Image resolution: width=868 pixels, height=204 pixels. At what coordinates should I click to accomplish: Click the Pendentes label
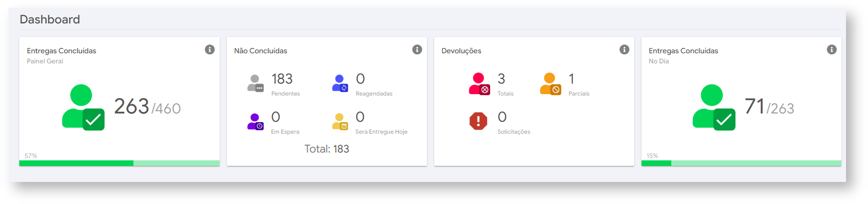click(x=286, y=94)
